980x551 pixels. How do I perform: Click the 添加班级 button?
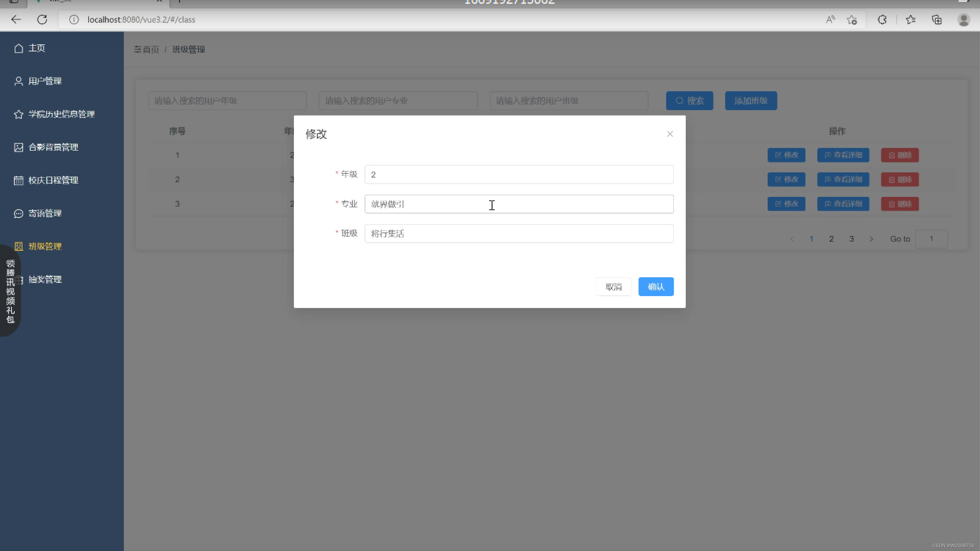(x=750, y=101)
